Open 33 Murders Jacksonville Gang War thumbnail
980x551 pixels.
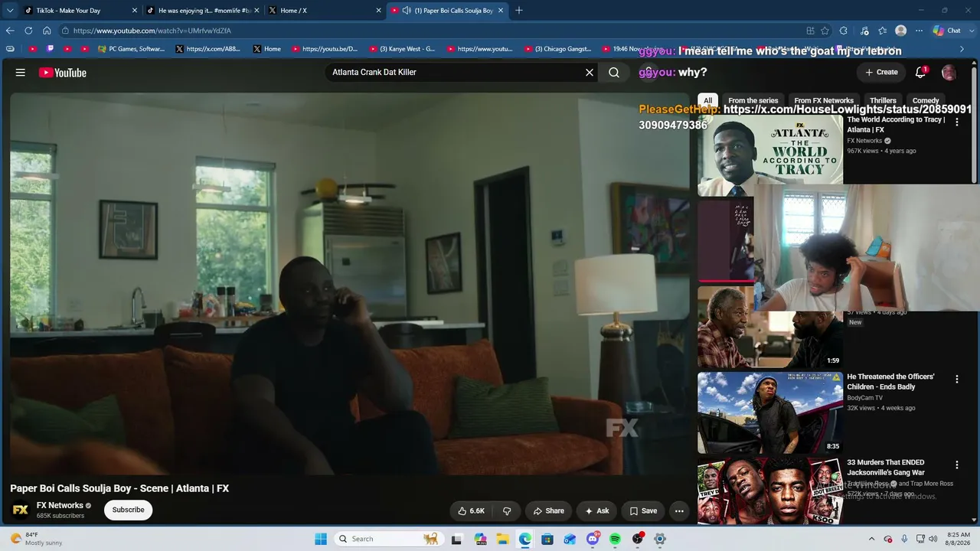(770, 491)
